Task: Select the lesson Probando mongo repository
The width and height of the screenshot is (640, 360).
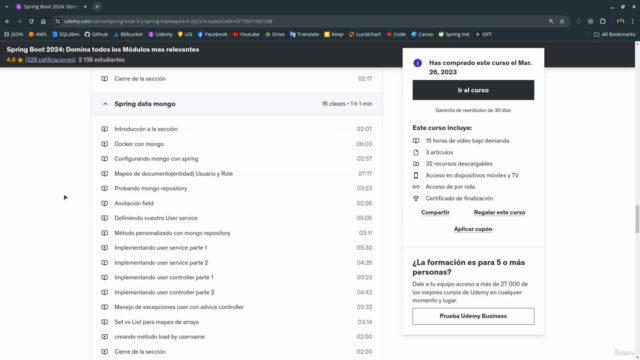Action: (151, 188)
